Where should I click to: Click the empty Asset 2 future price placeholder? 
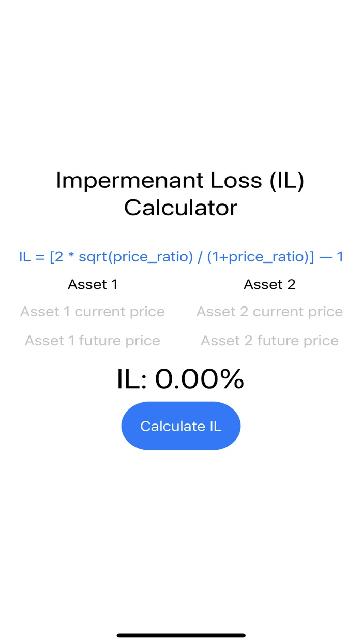(269, 340)
